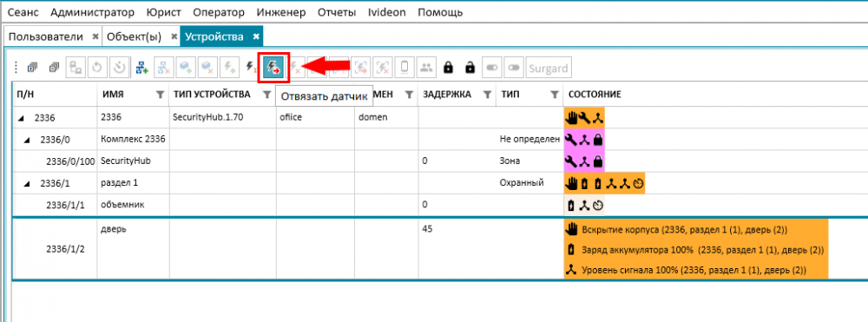Open the ИМЯ column filter
The height and width of the screenshot is (322, 868).
(x=160, y=95)
